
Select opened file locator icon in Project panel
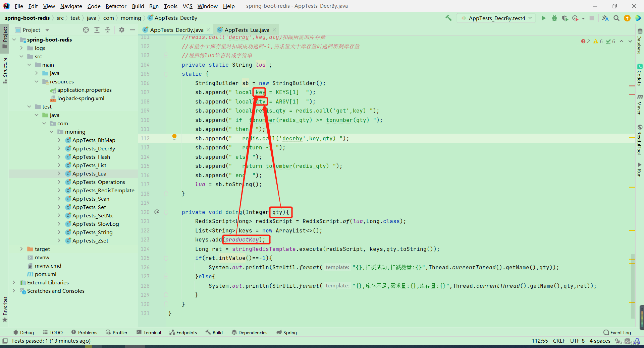click(86, 30)
